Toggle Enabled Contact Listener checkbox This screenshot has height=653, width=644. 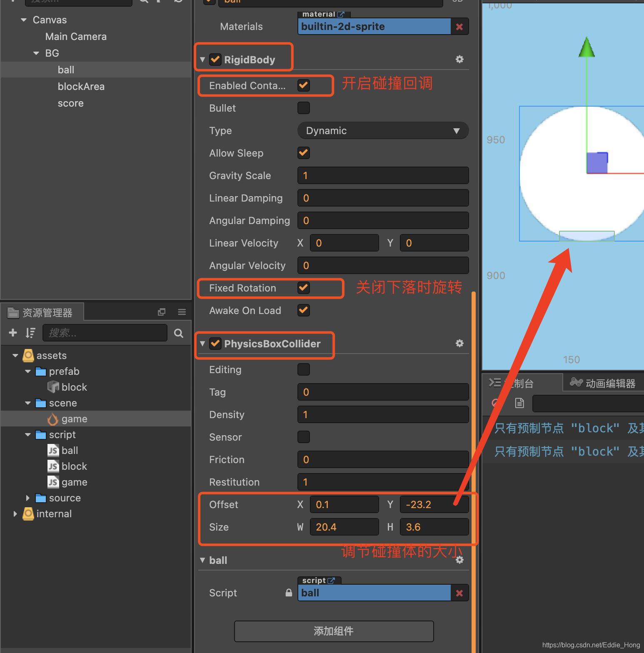[x=304, y=85]
